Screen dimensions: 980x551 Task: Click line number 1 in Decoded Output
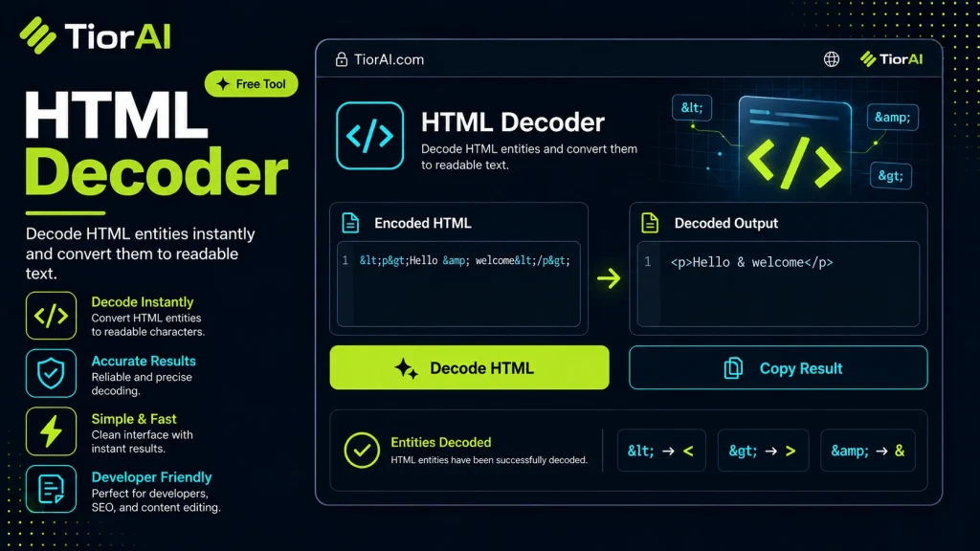click(x=648, y=262)
